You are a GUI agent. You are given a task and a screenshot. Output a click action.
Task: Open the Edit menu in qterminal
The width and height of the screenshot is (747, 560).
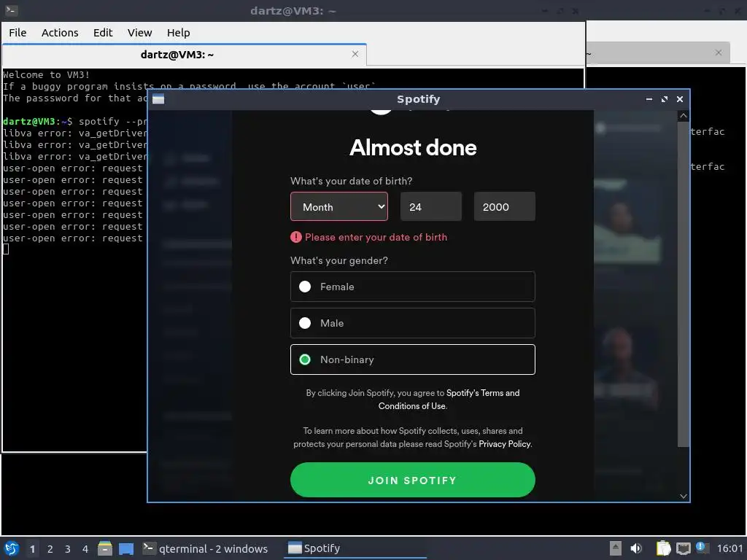pyautogui.click(x=103, y=32)
